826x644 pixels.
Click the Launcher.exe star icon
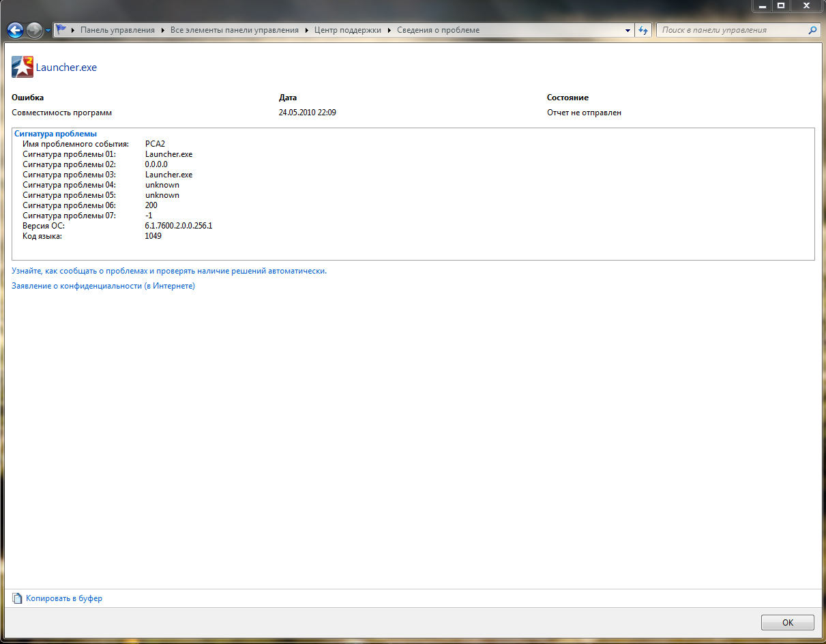tap(23, 67)
